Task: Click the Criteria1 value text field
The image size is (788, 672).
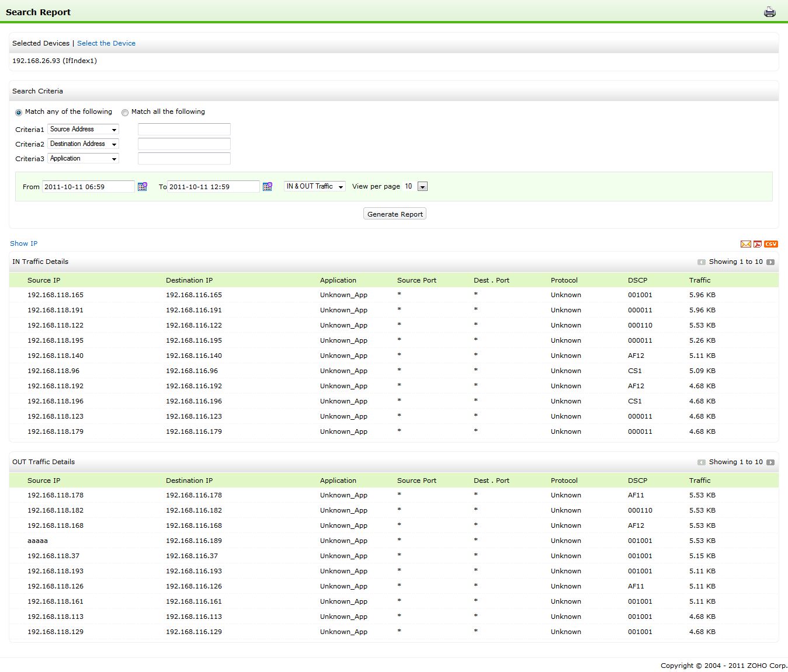Action: (x=184, y=130)
